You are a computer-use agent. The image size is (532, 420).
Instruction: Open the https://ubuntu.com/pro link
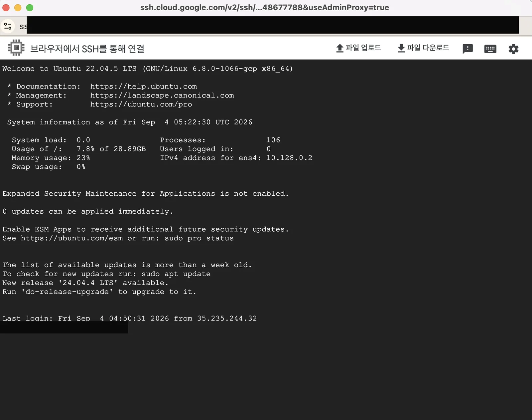(141, 105)
